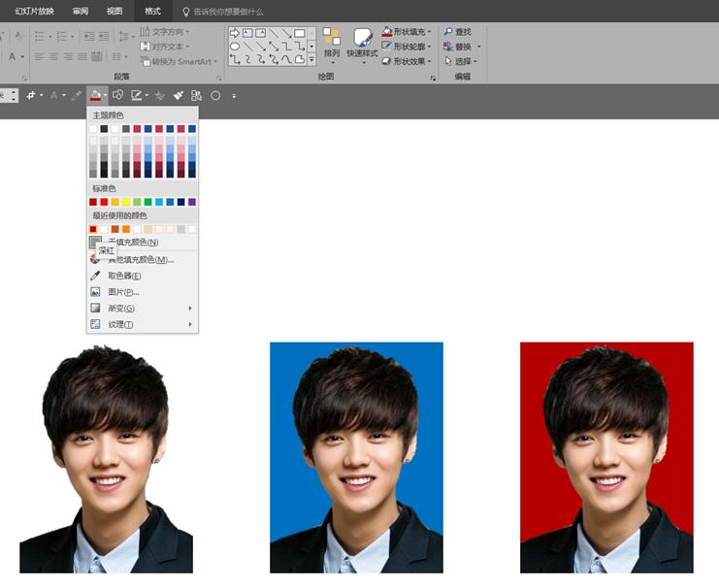Pick the yellow standard color swatch

[x=126, y=202]
